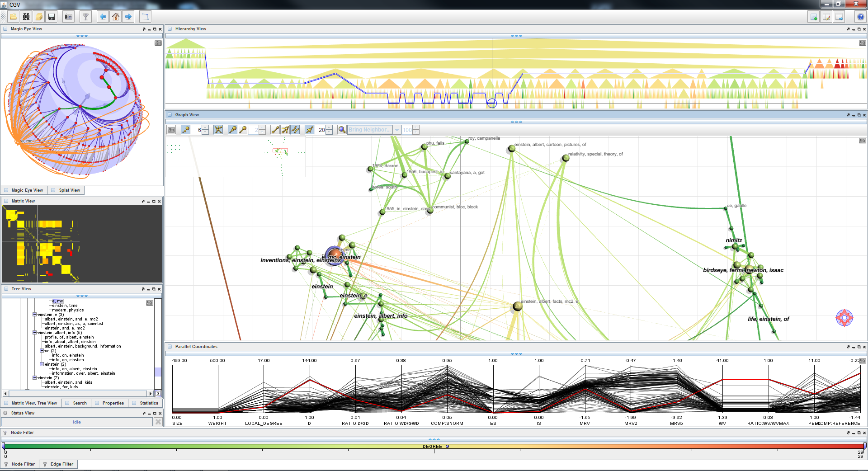Select 'profile, of, albert, einstein' entry
Image resolution: width=868 pixels, height=471 pixels.
point(69,337)
